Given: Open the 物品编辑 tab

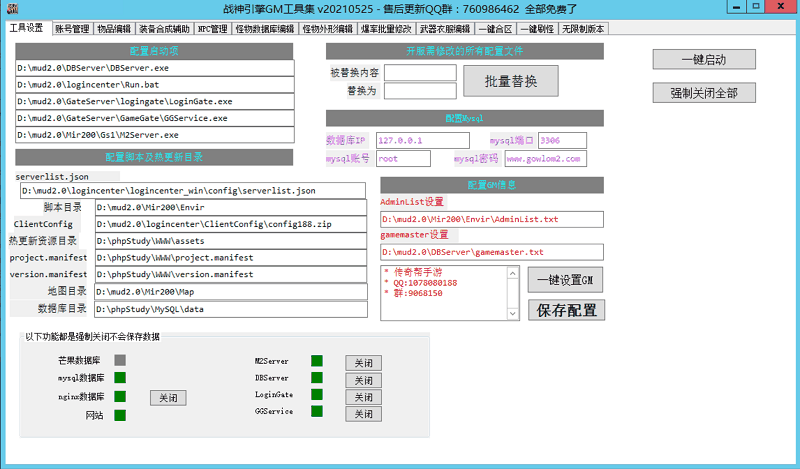Looking at the screenshot, I should pyautogui.click(x=114, y=29).
